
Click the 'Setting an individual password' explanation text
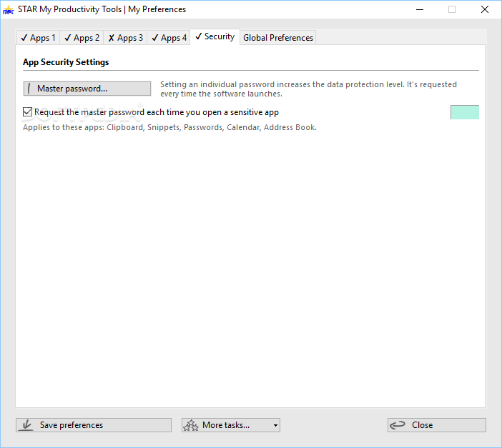coord(308,89)
